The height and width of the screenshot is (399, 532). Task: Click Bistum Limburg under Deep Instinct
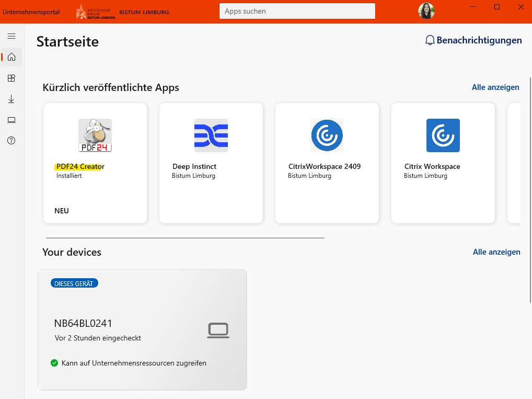(x=193, y=176)
